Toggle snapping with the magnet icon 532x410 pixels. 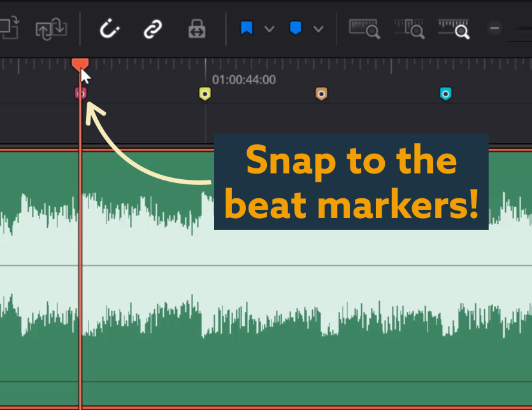click(108, 29)
